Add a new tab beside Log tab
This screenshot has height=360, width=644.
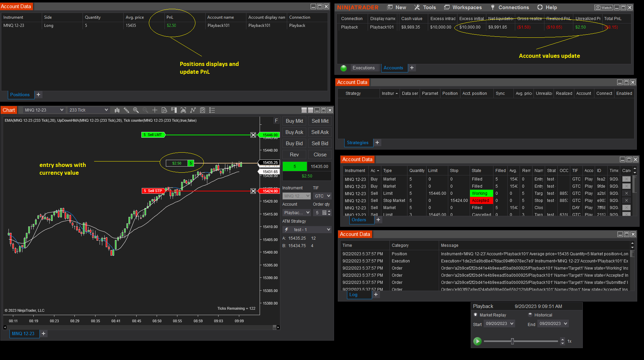(x=376, y=295)
